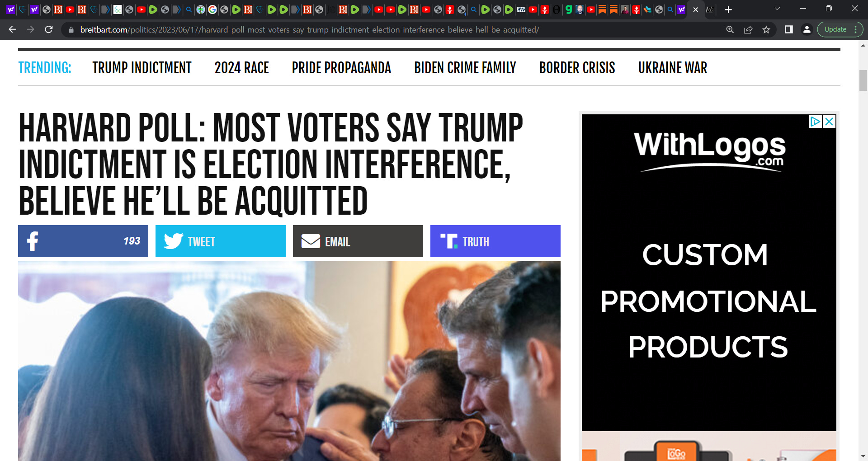This screenshot has height=461, width=868.
Task: Close the WithLogos advertisement
Action: [829, 122]
